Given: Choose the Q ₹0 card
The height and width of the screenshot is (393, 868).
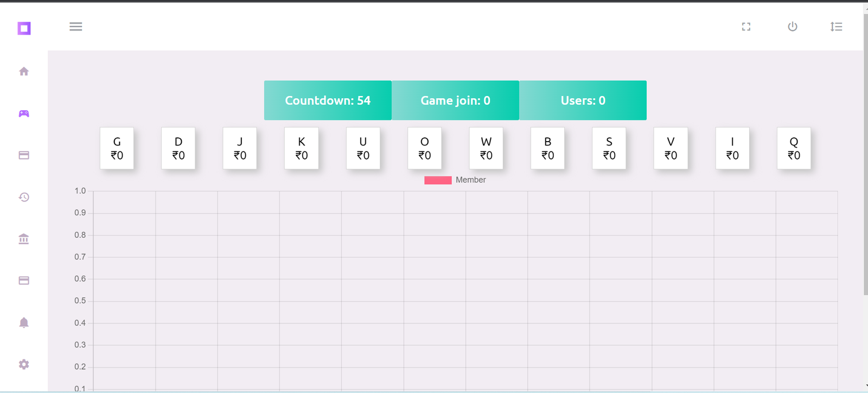Looking at the screenshot, I should pyautogui.click(x=794, y=148).
